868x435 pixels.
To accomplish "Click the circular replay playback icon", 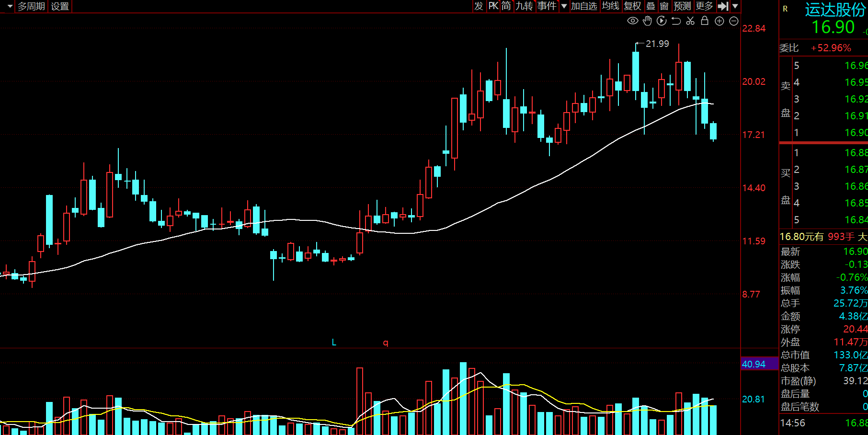I will [x=662, y=21].
